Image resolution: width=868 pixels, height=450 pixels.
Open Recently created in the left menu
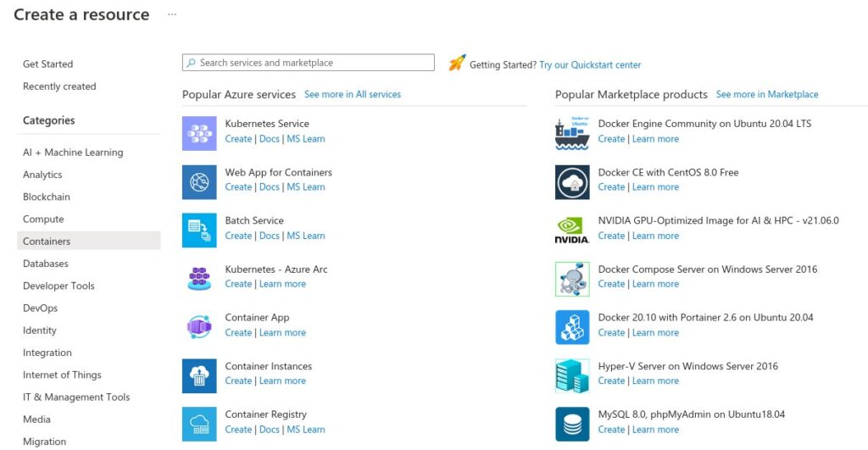point(59,86)
